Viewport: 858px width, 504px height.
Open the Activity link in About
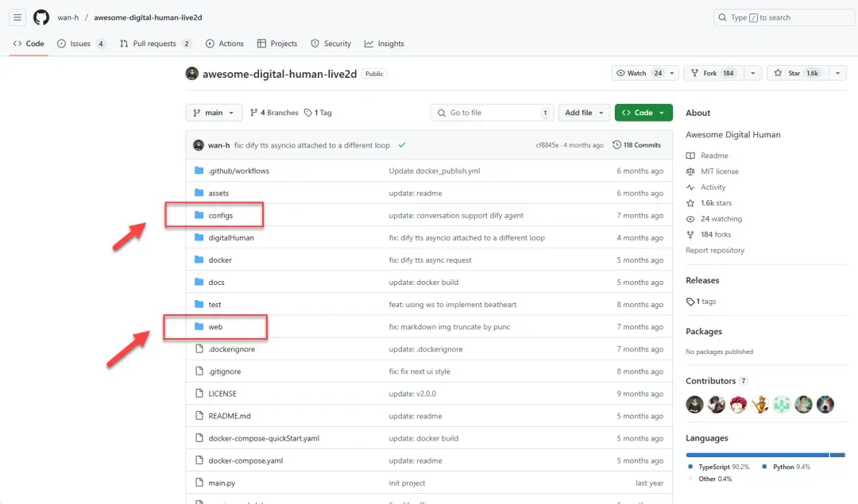706,187
